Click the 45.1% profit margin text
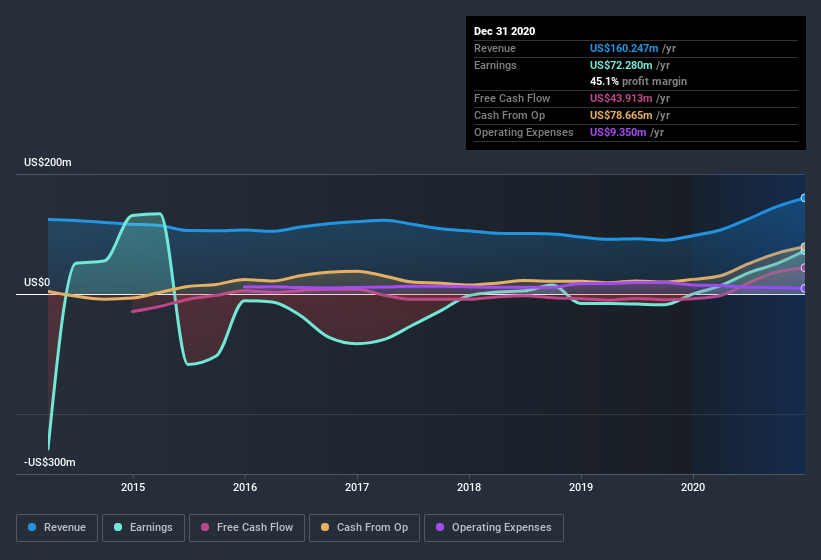 tap(638, 81)
